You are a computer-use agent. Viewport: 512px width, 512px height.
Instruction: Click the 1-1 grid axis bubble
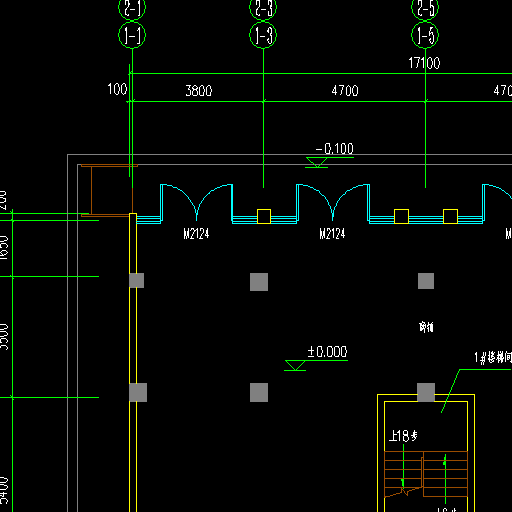point(132,35)
